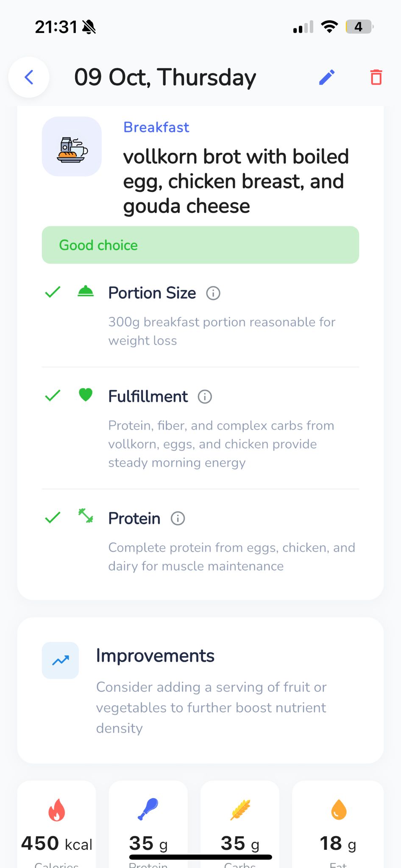Tap the drumstick protein icon

pyautogui.click(x=148, y=809)
